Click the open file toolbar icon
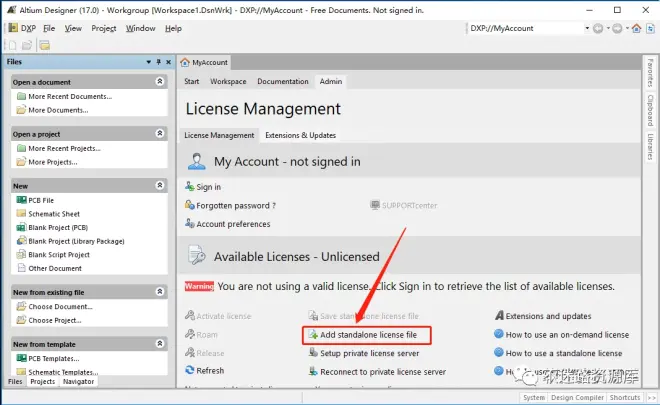Screen dimensions: 660x405 click(x=27, y=45)
